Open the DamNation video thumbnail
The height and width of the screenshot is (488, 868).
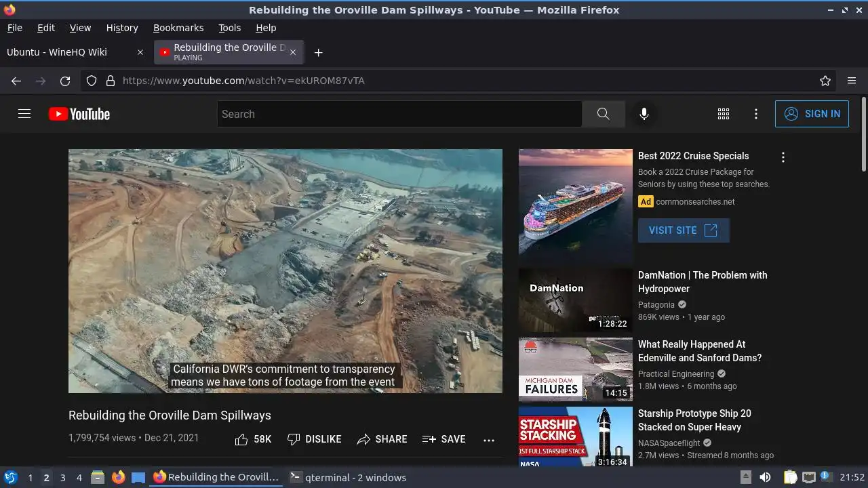576,300
